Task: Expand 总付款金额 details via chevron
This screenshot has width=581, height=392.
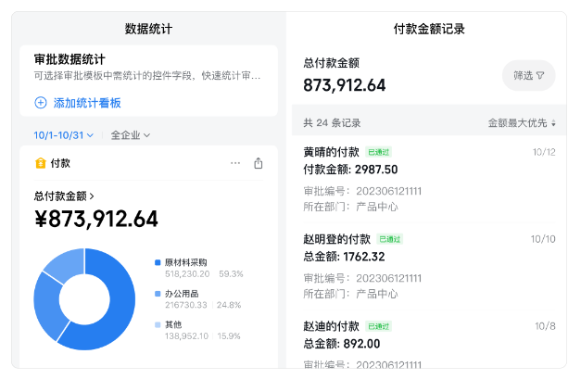Action: [92, 196]
